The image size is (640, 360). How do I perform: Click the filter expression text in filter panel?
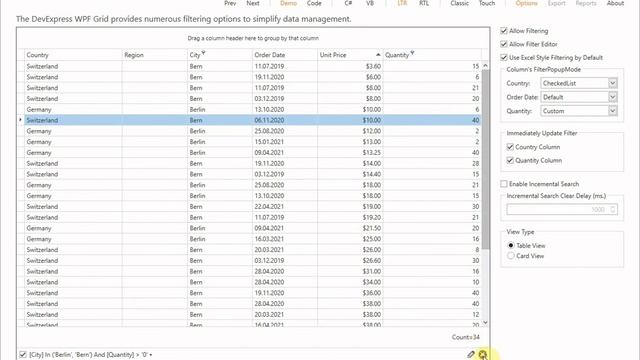pos(89,355)
